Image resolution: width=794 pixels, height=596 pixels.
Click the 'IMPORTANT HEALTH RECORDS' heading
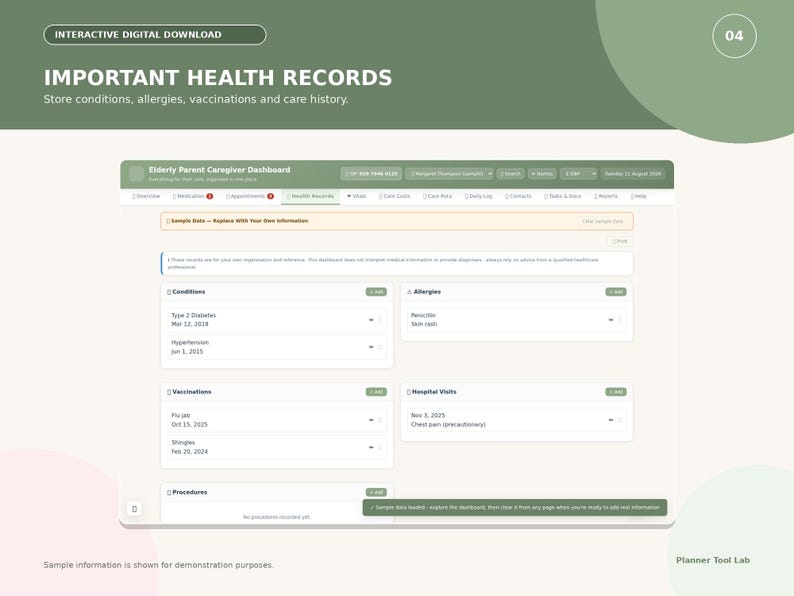[218, 77]
